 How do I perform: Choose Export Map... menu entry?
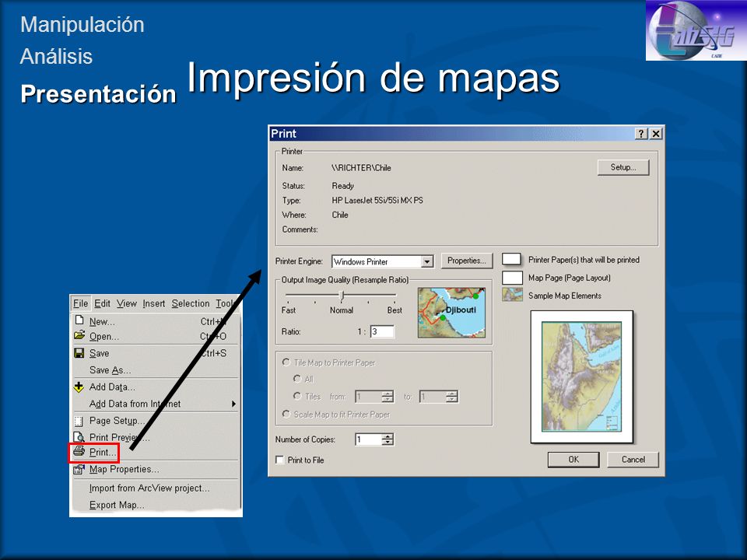point(117,505)
